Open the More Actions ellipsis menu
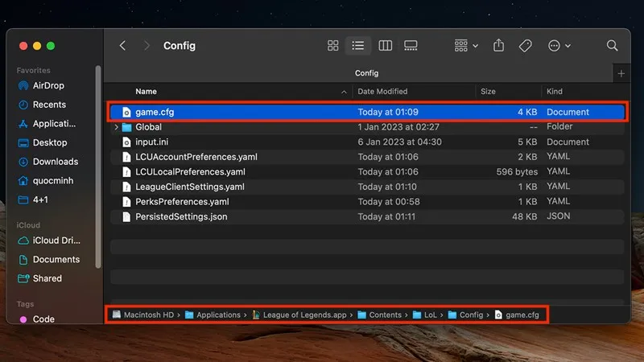 click(559, 46)
